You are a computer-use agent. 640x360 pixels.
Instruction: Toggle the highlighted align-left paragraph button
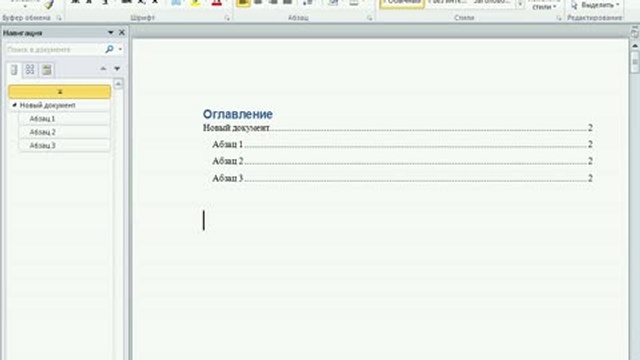pyautogui.click(x=243, y=3)
